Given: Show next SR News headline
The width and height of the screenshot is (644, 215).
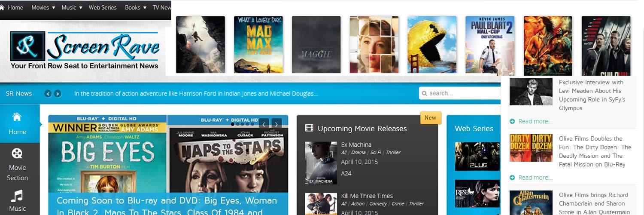Looking at the screenshot, I should click(58, 94).
